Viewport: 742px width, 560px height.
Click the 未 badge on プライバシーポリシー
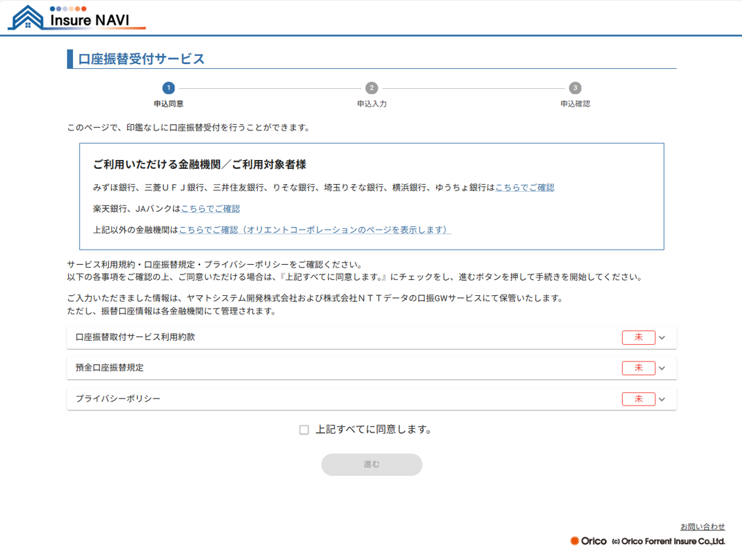pos(638,399)
